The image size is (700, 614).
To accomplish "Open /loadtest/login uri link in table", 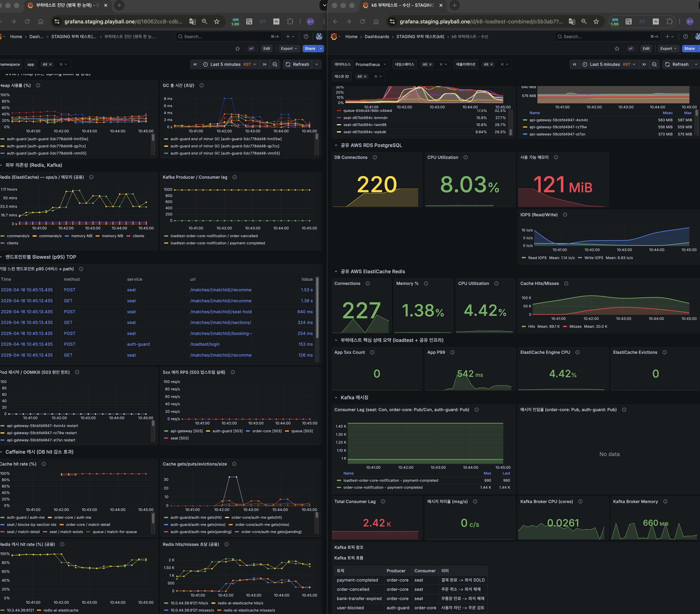I will 205,344.
